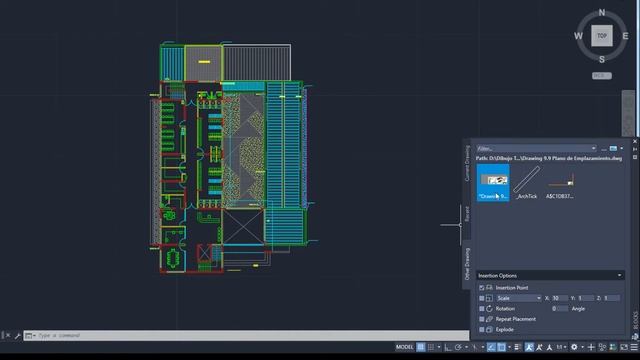Toggle the Repeat Placement checkbox

click(482, 319)
